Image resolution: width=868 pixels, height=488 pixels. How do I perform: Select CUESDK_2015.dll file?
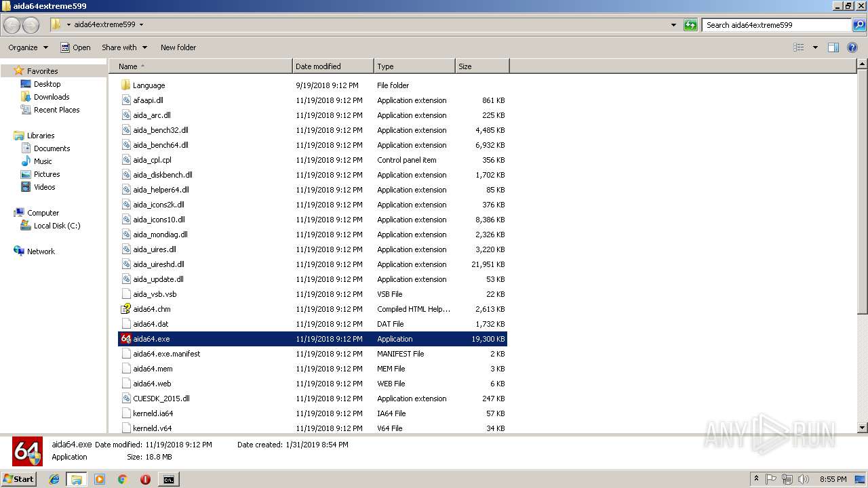313,399
